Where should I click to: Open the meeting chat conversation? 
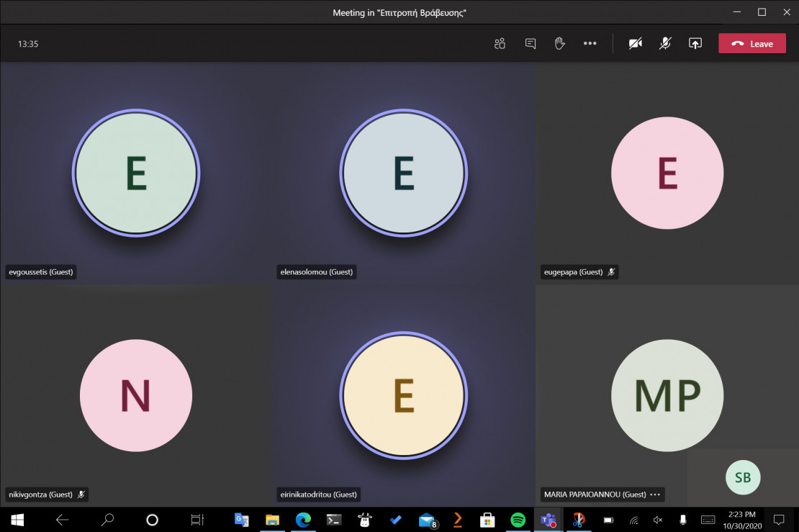[x=530, y=44]
